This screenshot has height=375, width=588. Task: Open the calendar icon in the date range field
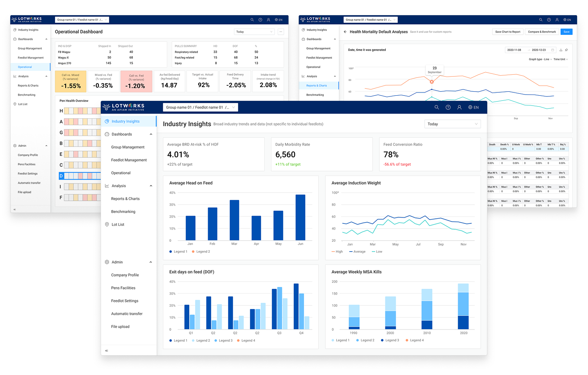coord(553,50)
